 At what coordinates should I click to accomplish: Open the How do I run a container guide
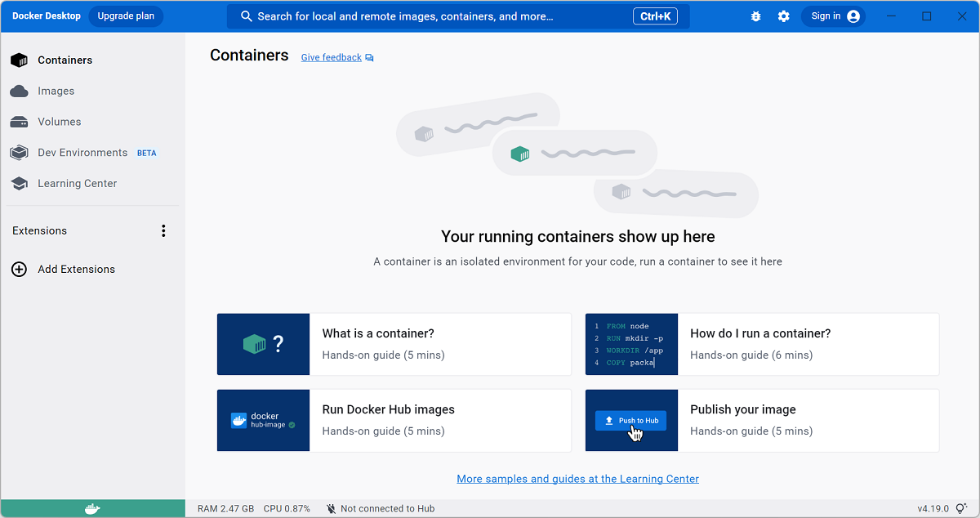pos(762,344)
